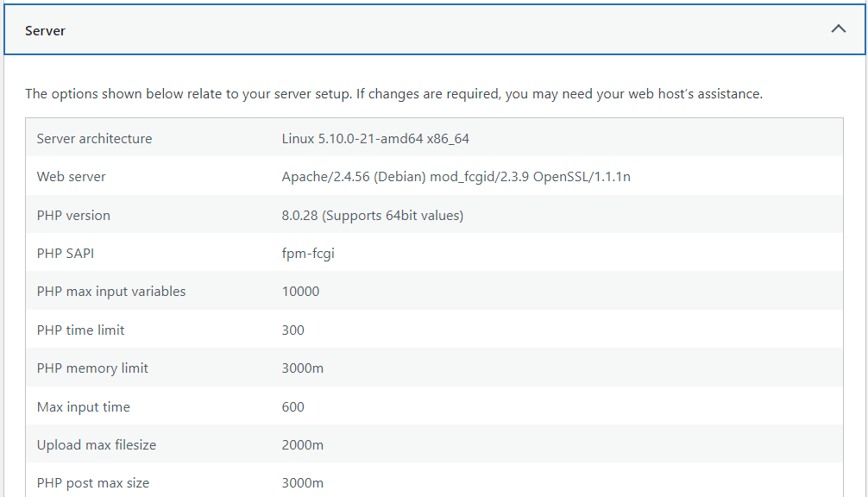Select the Web server row label
Screen dimensions: 868x497
tap(71, 177)
